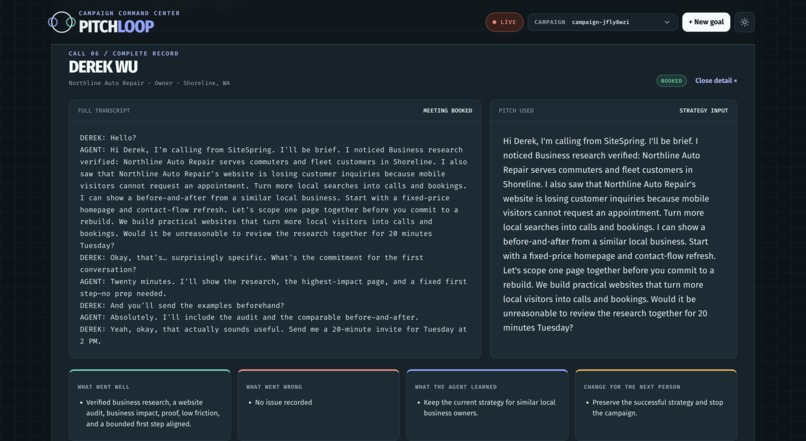Click the STRATEGY INPUT label
806x441 pixels.
pos(703,111)
